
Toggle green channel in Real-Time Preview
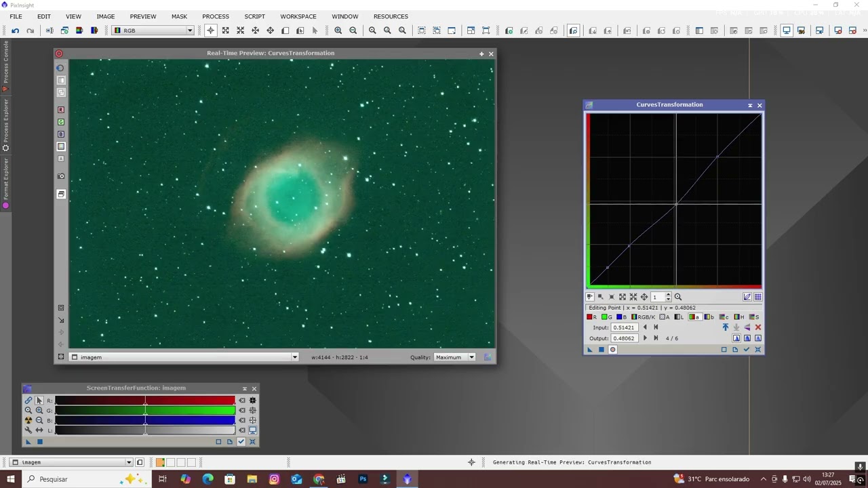tap(61, 122)
